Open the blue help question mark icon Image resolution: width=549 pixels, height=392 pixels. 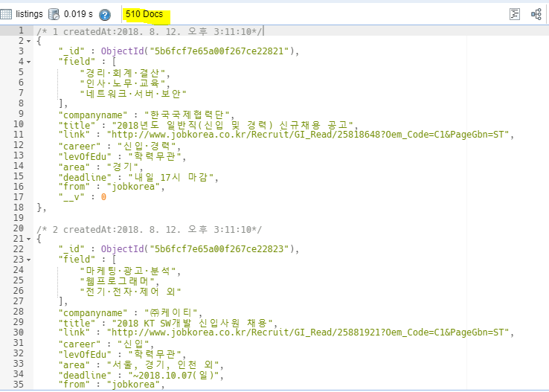click(105, 14)
